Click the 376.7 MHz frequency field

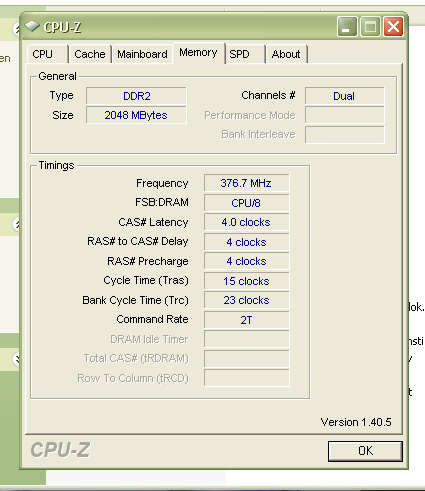click(x=246, y=183)
